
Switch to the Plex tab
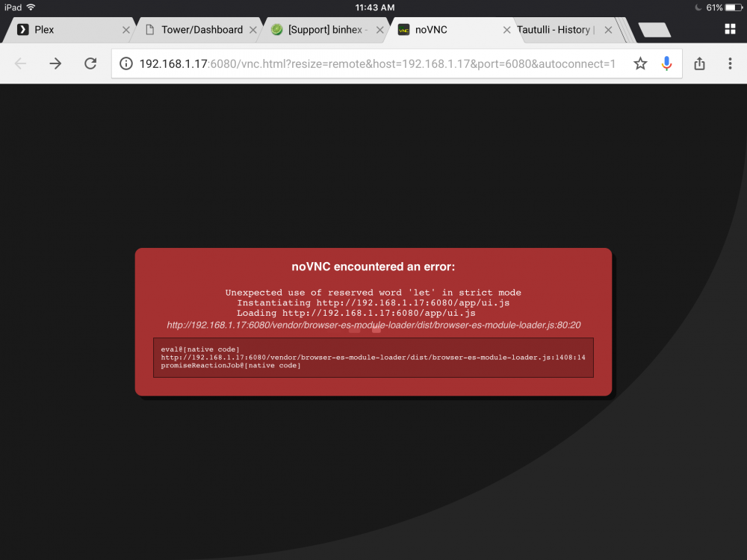point(69,30)
